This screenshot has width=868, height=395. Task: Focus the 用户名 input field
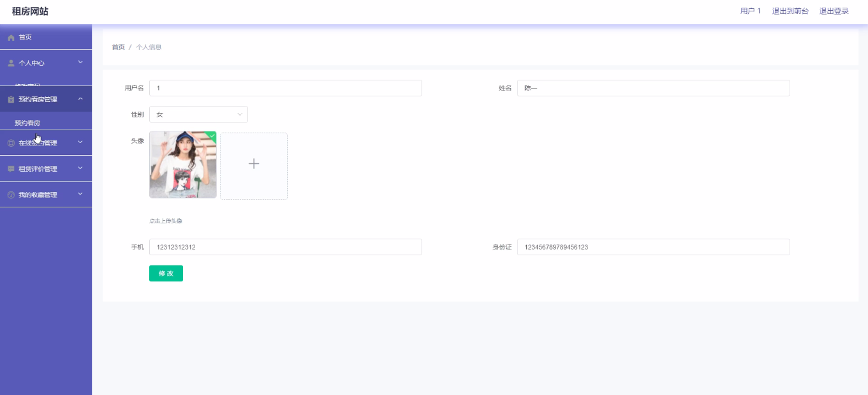[286, 88]
